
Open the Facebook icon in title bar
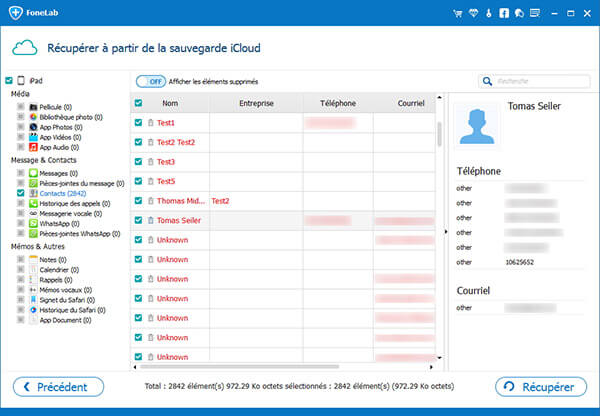click(504, 13)
